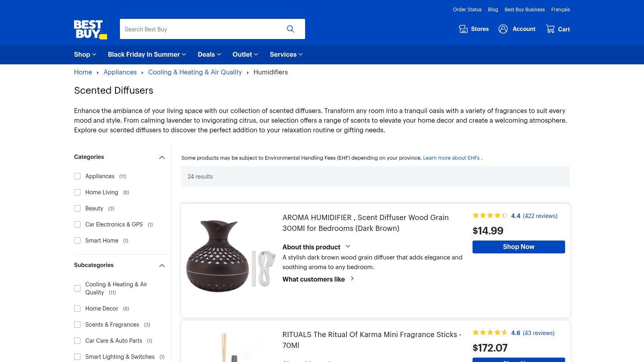Open the 43 reviews link

pyautogui.click(x=539, y=333)
